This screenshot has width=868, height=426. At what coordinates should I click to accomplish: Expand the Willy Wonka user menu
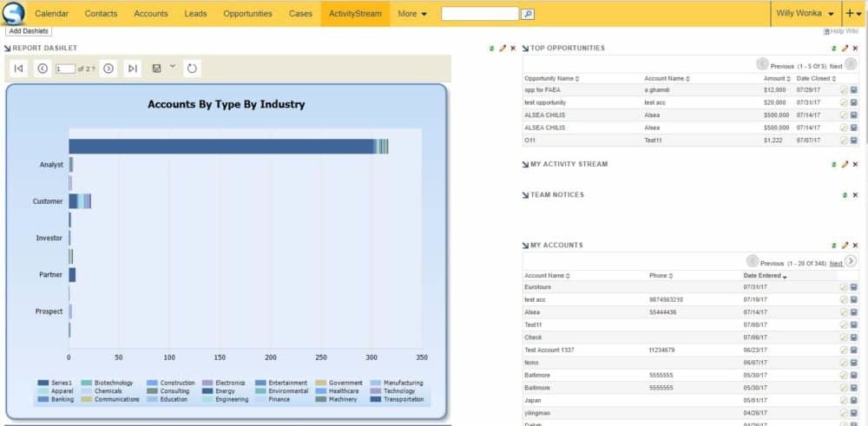point(806,14)
